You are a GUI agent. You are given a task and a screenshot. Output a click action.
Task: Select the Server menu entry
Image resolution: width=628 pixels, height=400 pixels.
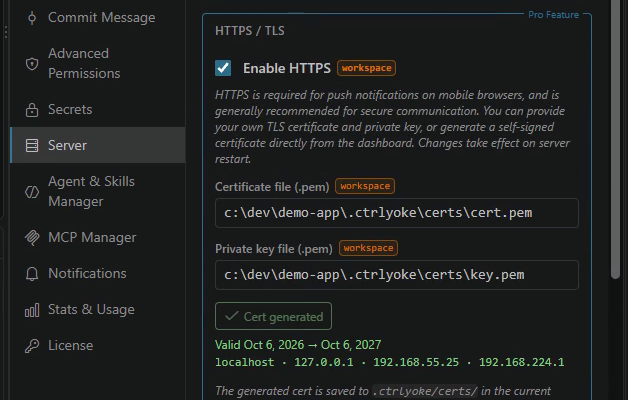(98, 145)
